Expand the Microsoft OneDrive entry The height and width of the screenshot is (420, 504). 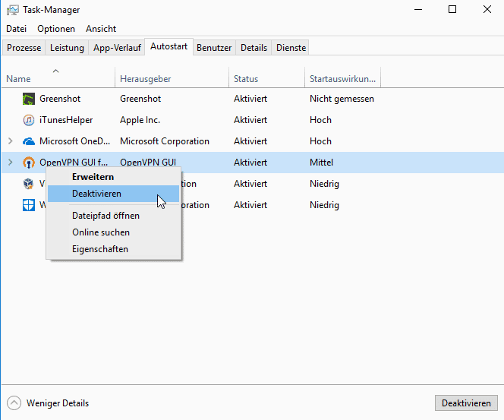coord(10,141)
